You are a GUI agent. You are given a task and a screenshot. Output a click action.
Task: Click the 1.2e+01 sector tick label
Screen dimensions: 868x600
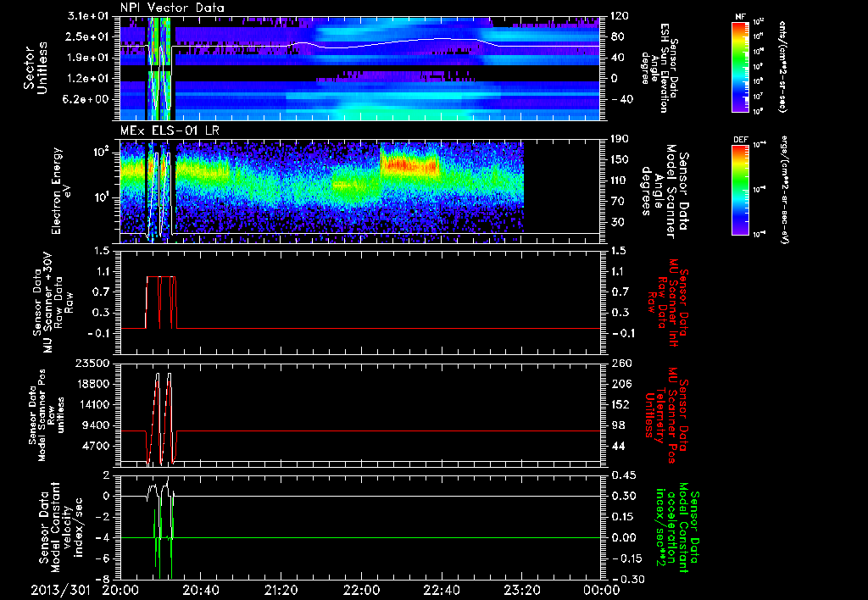pos(89,79)
